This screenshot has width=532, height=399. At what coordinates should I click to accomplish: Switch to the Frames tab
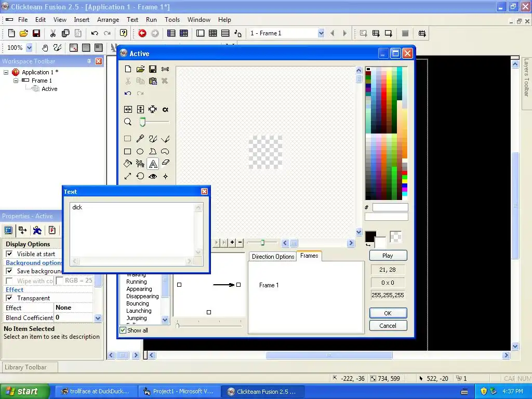pyautogui.click(x=309, y=256)
